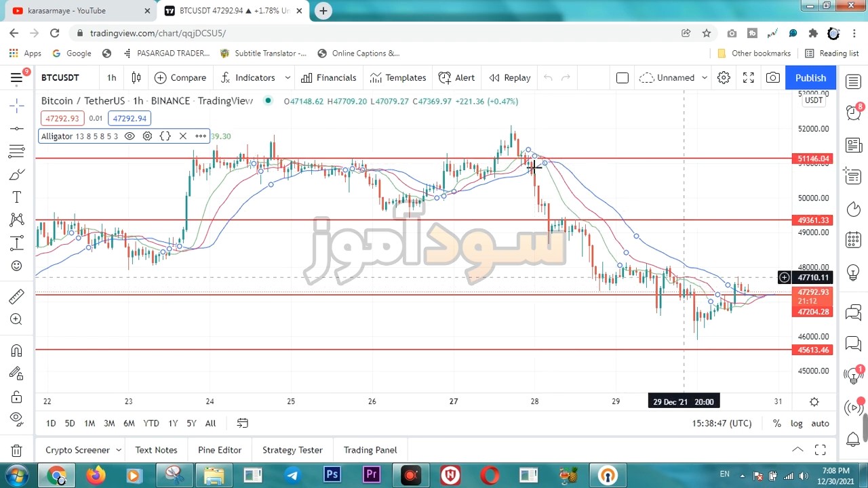The image size is (868, 488).
Task: Hide the Alligator indicator with its eye icon
Action: pos(130,136)
